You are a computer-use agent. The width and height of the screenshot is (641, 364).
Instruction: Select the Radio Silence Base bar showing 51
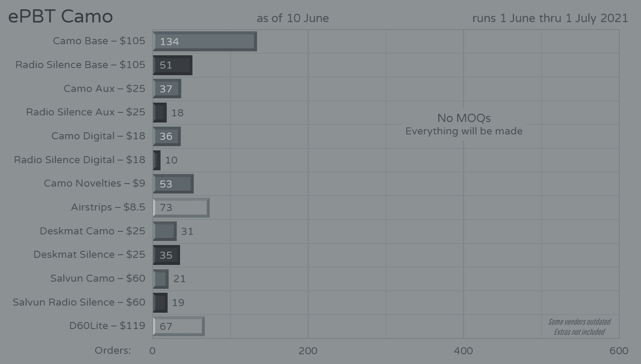(173, 65)
